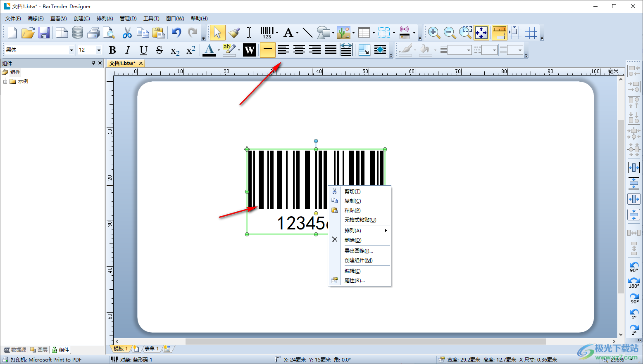Toggle subscript formatting
Screen dimensions: 643x364
tap(175, 50)
